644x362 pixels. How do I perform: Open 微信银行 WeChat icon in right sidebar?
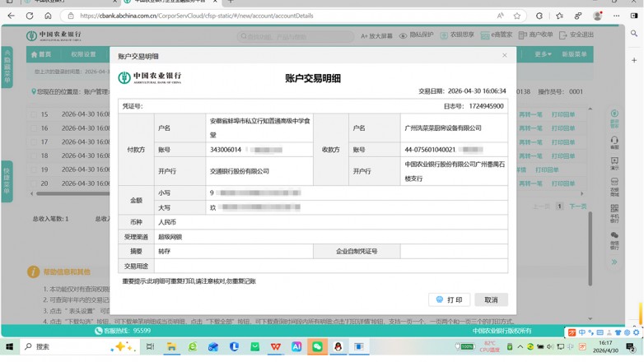(x=614, y=240)
